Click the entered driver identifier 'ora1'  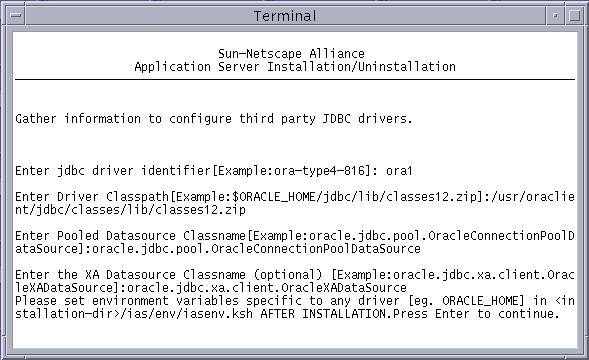point(399,171)
